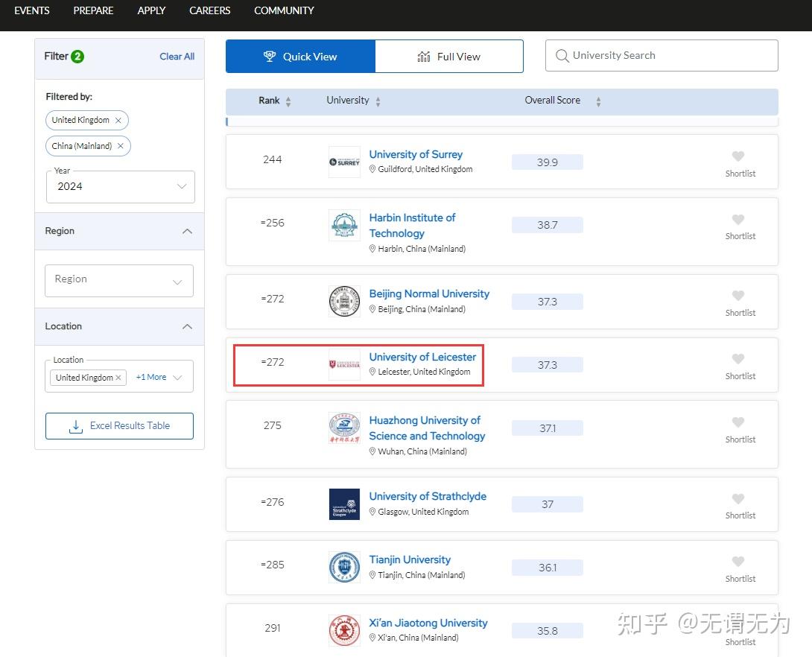Screen dimensions: 812x657
Task: Click the Beijing Normal University logo
Action: click(x=344, y=302)
